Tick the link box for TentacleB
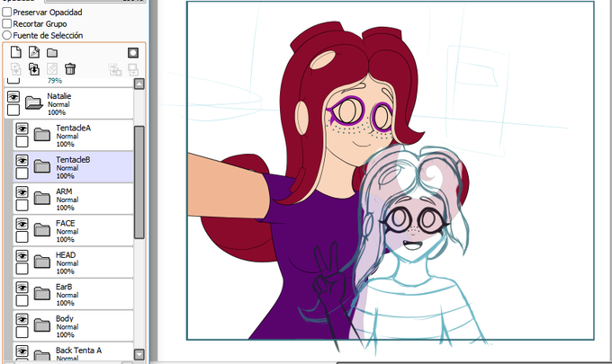The height and width of the screenshot is (364, 612). coord(22,173)
